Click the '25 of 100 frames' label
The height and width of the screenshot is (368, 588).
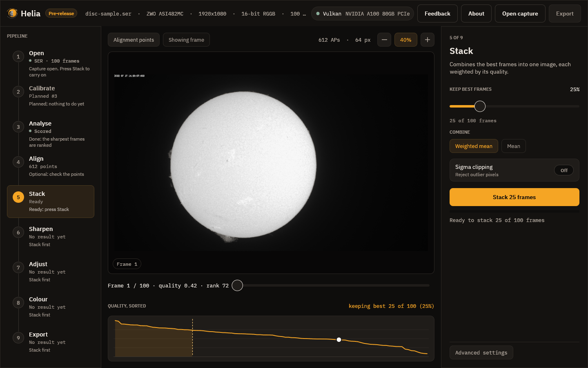click(x=473, y=121)
